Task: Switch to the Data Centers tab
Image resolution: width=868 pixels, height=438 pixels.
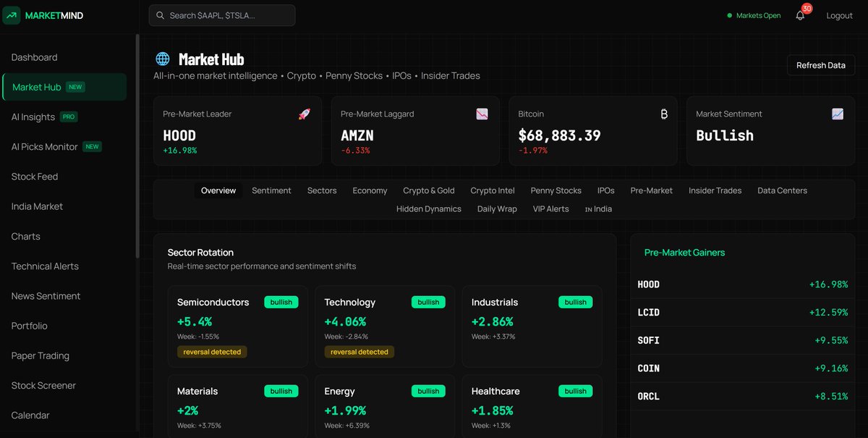Action: pyautogui.click(x=782, y=190)
